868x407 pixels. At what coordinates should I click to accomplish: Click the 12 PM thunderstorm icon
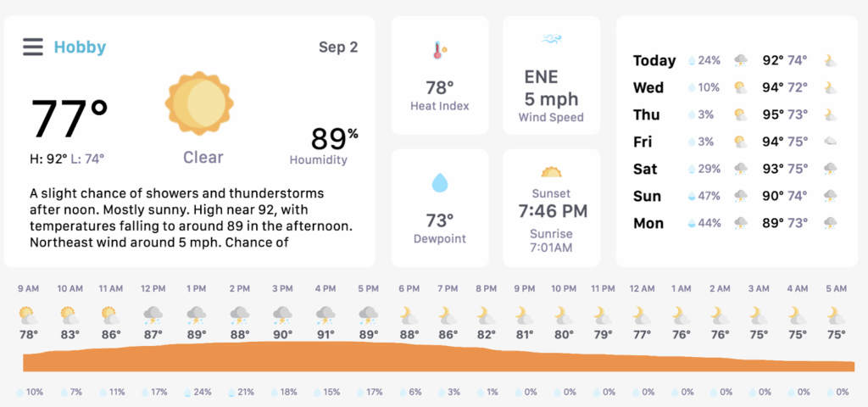tap(153, 315)
